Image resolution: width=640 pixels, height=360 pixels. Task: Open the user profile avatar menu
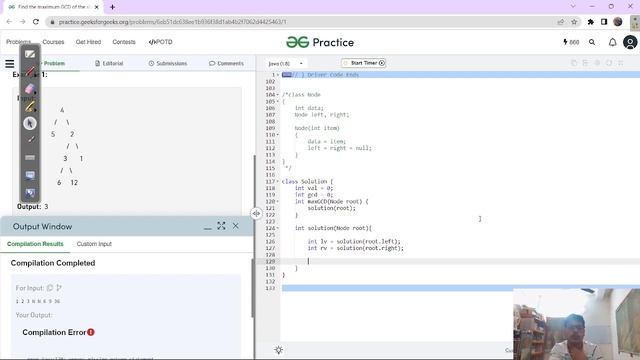click(630, 42)
